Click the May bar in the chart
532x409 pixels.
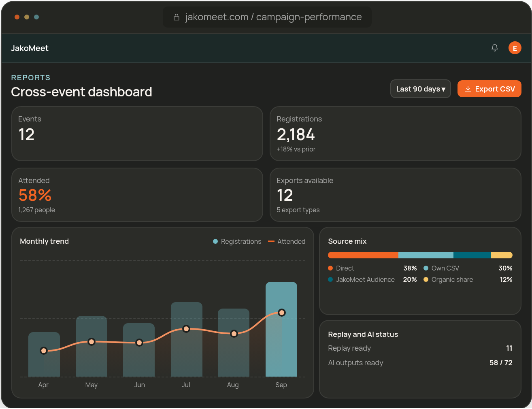tap(92, 346)
